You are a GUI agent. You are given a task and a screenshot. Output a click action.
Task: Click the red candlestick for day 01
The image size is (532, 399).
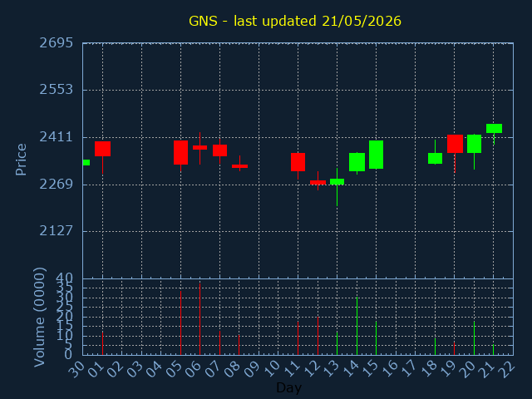click(102, 149)
